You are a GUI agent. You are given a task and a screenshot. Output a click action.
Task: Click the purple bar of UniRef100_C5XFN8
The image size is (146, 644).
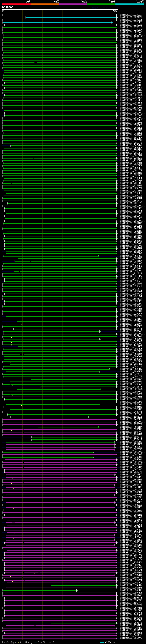pos(60,397)
